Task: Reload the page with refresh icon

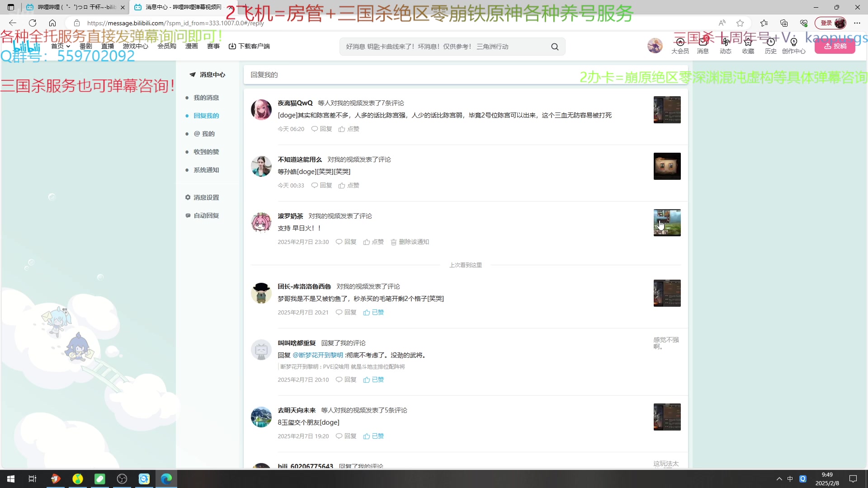Action: click(x=33, y=23)
